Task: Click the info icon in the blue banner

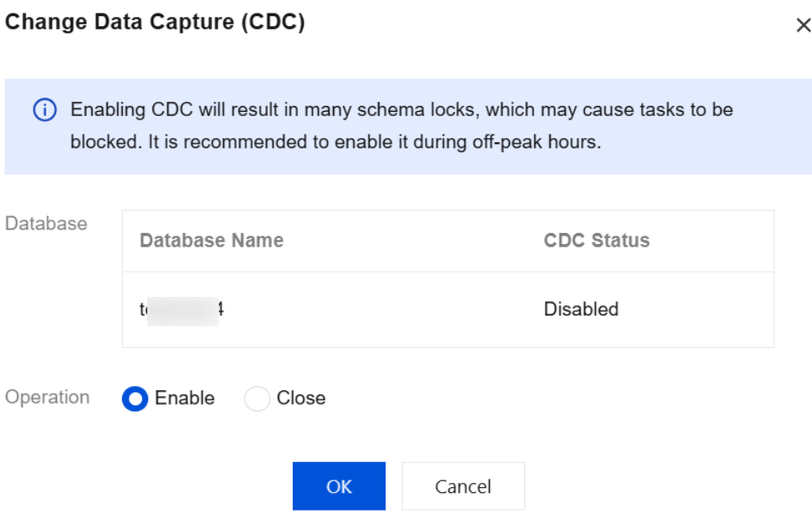Action: (x=45, y=110)
